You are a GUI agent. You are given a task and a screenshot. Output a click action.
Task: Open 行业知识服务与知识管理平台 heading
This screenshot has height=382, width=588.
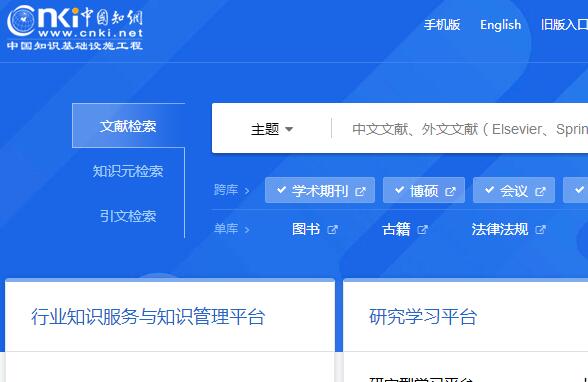pyautogui.click(x=148, y=316)
